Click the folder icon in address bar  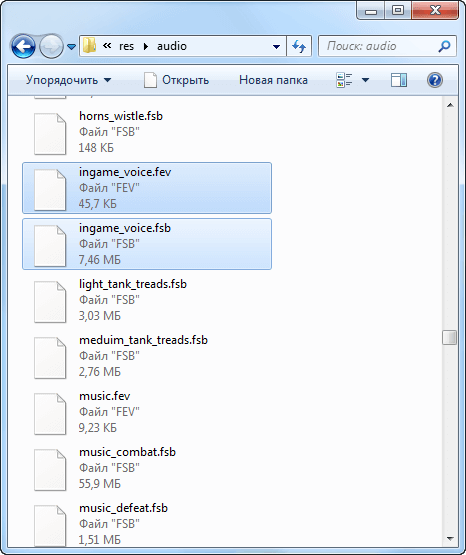click(x=90, y=46)
